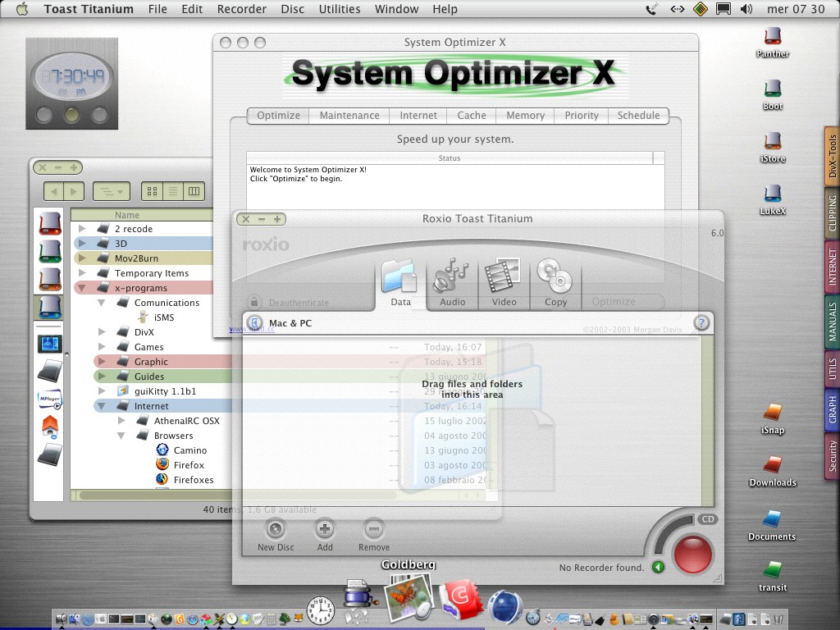Screen dimensions: 840x630
Task: Switch Finder to icon view
Action: 152,191
